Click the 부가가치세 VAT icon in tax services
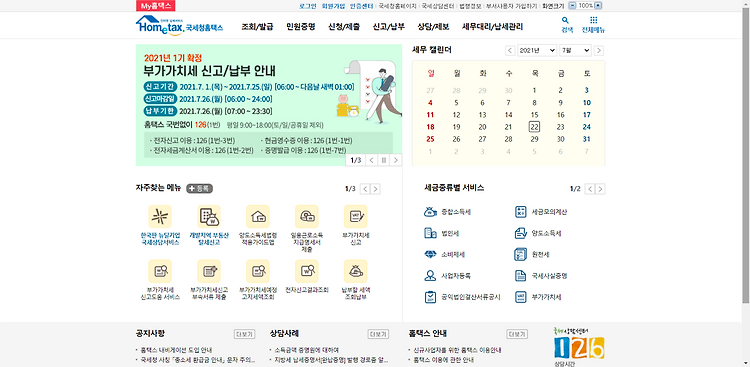This screenshot has height=367, width=750. [520, 297]
